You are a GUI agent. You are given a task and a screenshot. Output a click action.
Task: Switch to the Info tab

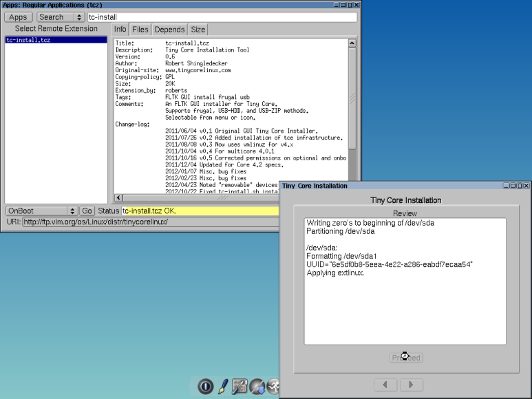[x=120, y=30]
